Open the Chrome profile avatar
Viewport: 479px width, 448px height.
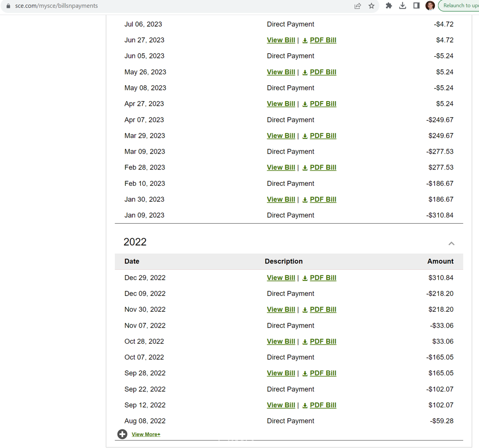click(x=430, y=6)
